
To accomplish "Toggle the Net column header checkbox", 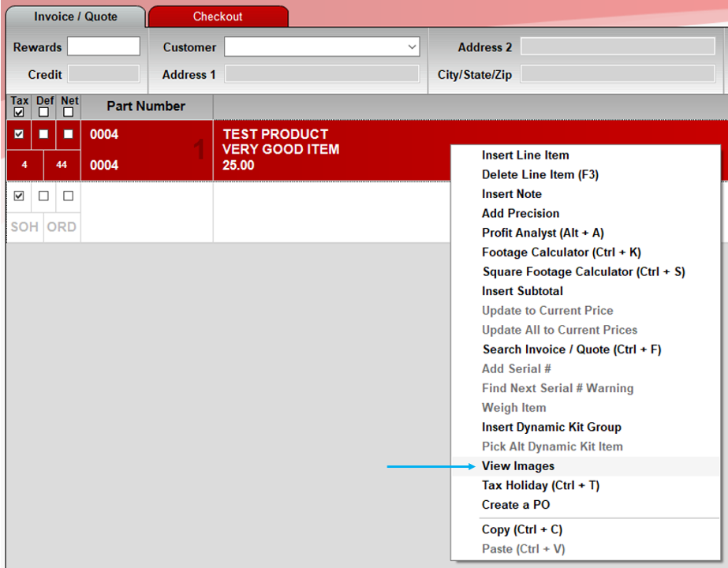I will (69, 112).
